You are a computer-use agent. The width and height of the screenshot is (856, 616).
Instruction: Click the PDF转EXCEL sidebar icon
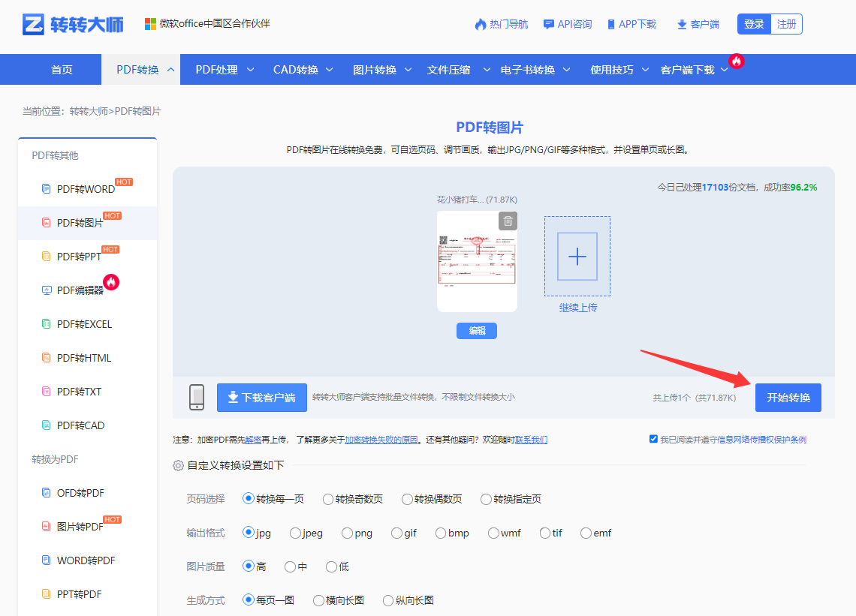(47, 324)
